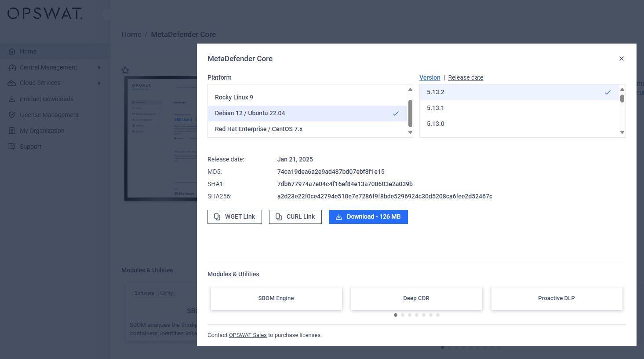Viewport: 644px width, 359px height.
Task: Open the Deep CDR module card
Action: coord(416,298)
